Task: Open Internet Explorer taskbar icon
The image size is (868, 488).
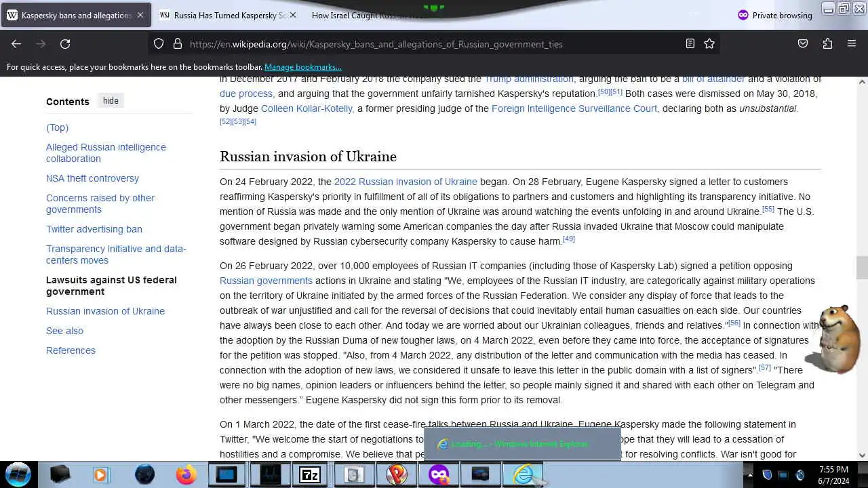Action: (x=523, y=474)
